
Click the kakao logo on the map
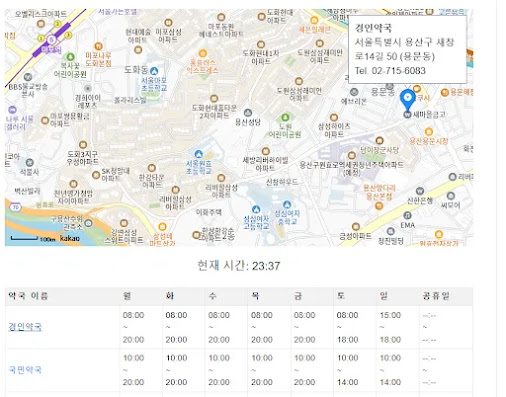click(x=70, y=238)
